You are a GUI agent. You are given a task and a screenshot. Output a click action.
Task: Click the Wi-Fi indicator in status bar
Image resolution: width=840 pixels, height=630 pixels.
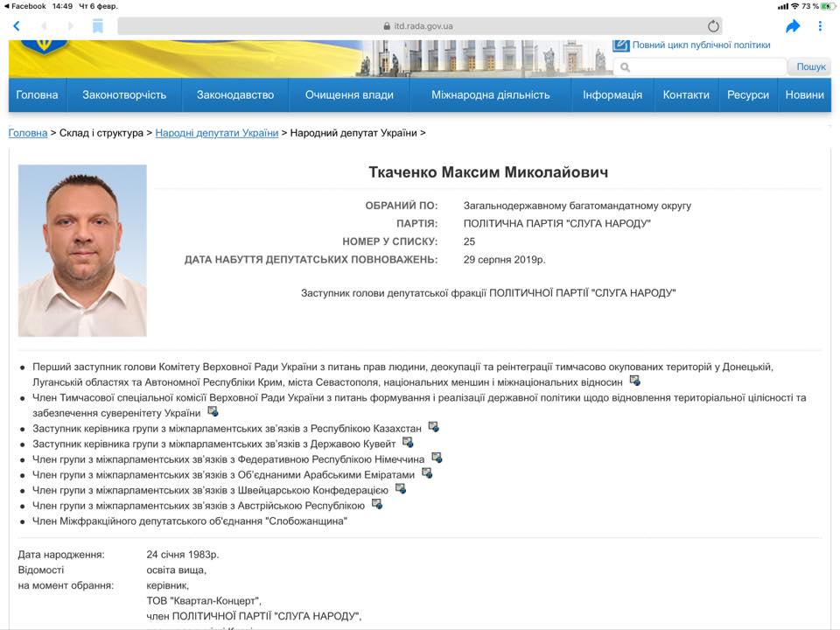click(x=795, y=6)
